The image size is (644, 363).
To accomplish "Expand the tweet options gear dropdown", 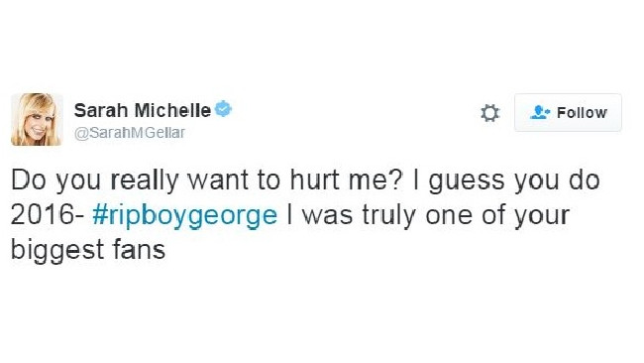I will point(490,113).
